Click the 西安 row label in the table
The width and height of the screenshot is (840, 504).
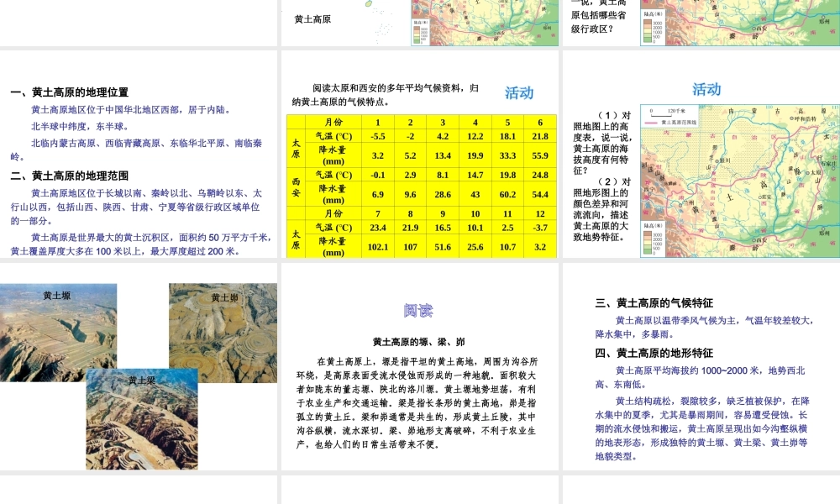coord(296,187)
